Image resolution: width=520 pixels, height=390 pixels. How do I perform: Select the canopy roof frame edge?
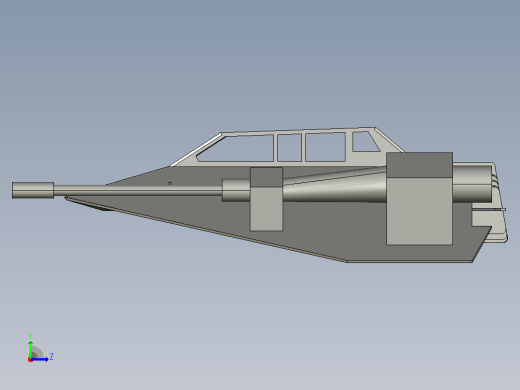tap(298, 131)
